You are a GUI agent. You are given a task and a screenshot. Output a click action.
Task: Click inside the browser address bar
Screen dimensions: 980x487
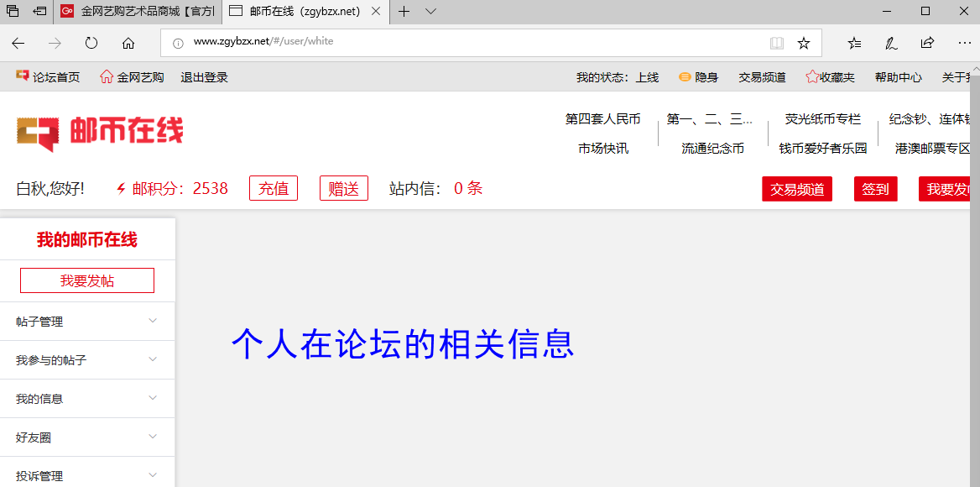[420, 40]
